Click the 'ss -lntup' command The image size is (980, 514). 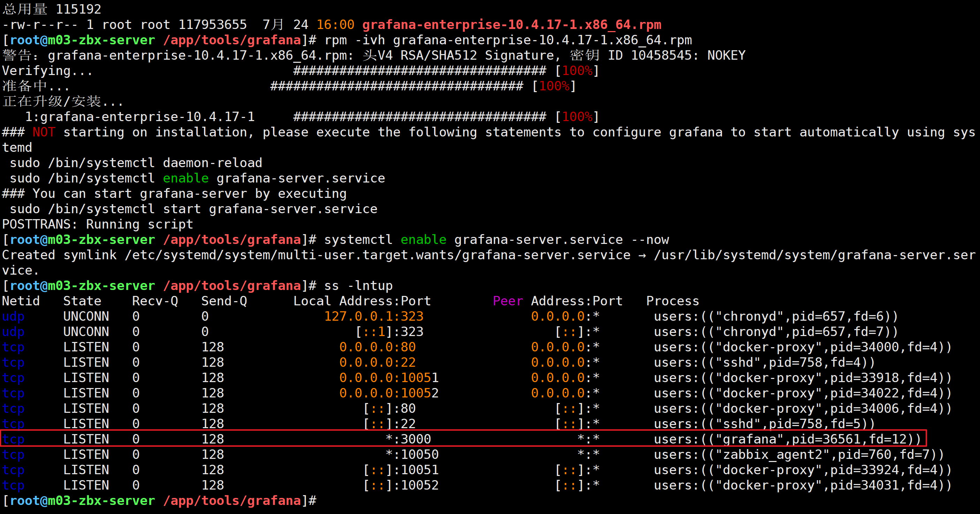[x=358, y=286]
